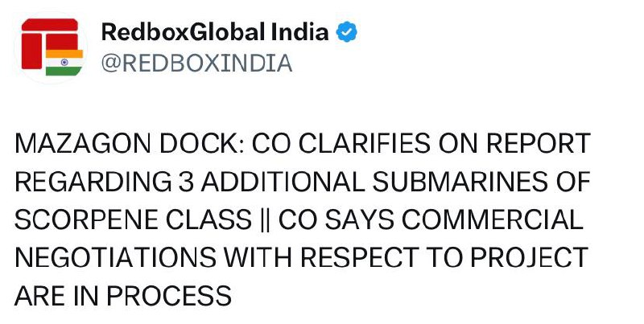644x324 pixels.
Task: Click the word COMMERCIAL in tweet
Action: pos(493,219)
